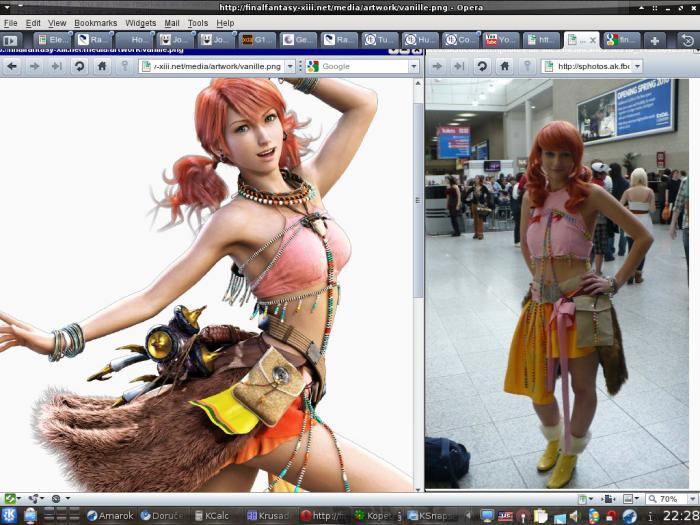Screen dimensions: 700x525
Task: Open the closed tabs trash icon
Action: pos(688,41)
